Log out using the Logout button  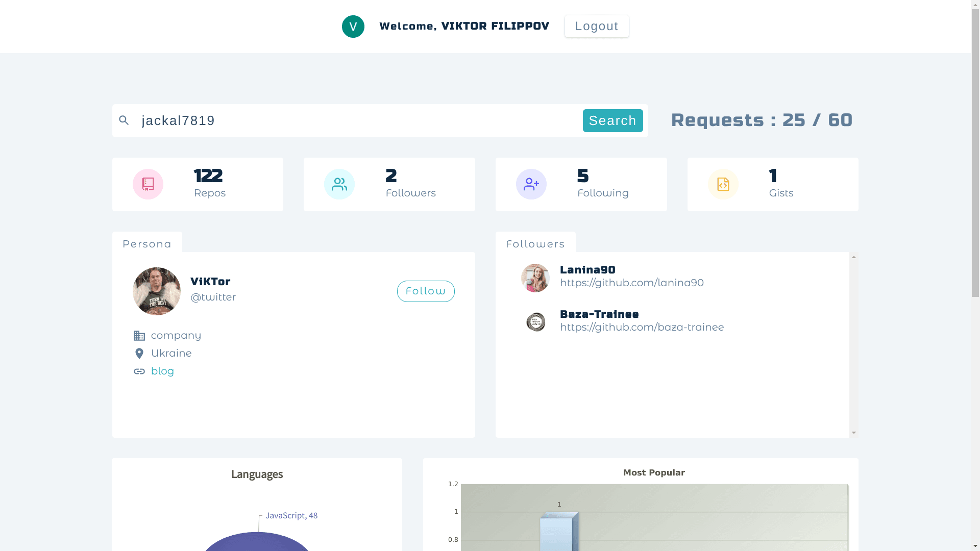tap(597, 27)
